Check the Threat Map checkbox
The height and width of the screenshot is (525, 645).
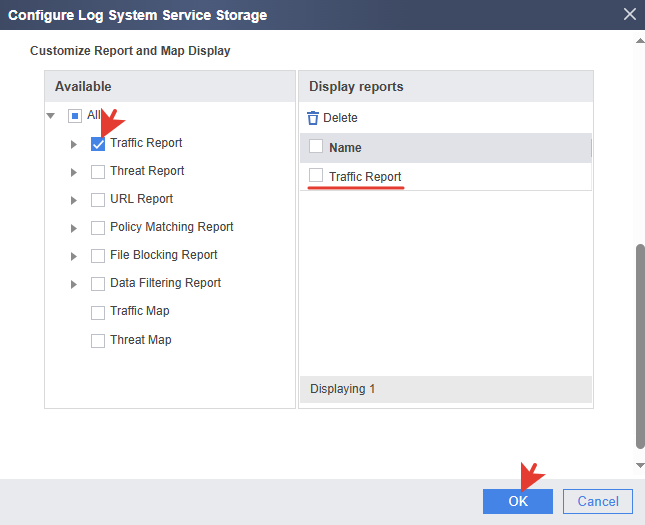(98, 341)
